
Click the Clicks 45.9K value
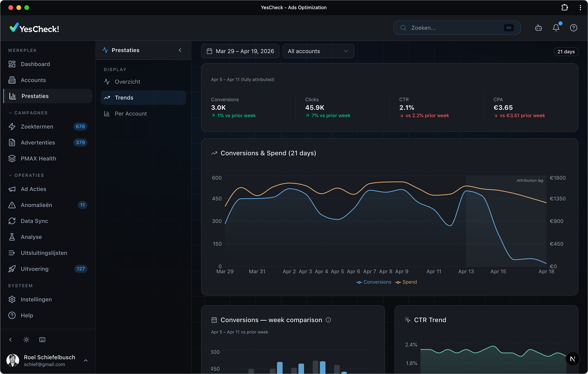pos(315,108)
